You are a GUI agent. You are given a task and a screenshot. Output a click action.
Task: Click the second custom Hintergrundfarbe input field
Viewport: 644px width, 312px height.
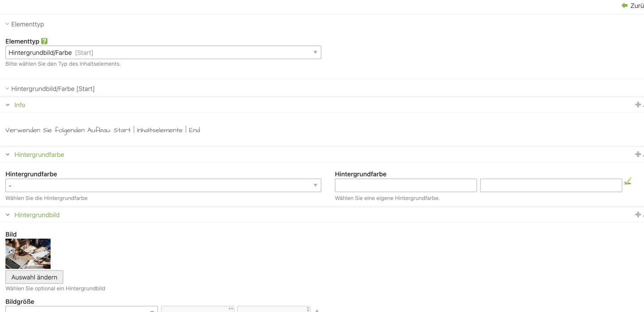551,186
